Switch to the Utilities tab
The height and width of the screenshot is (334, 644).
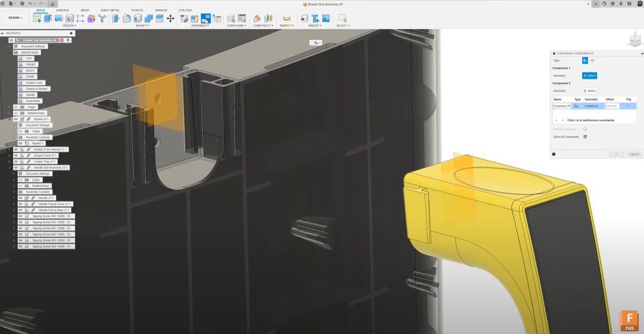click(185, 10)
